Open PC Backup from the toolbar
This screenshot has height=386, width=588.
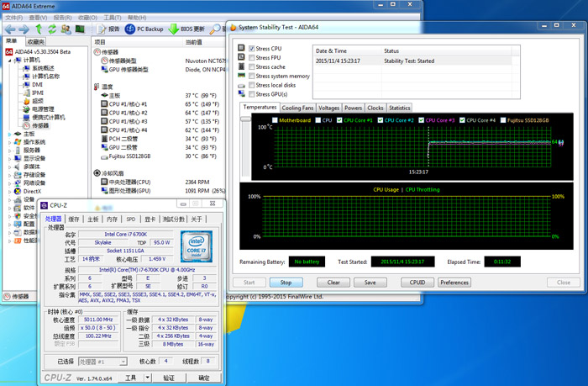[x=143, y=29]
